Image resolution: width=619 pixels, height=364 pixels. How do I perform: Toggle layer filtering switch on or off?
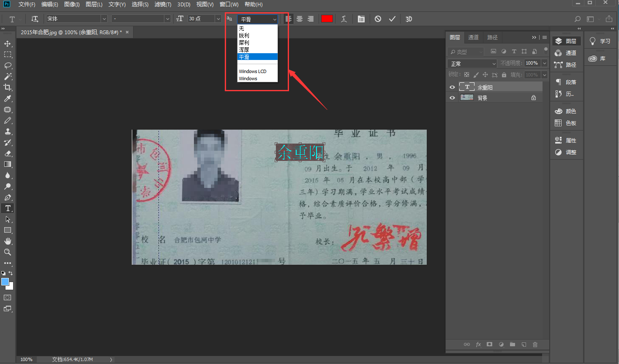[545, 50]
